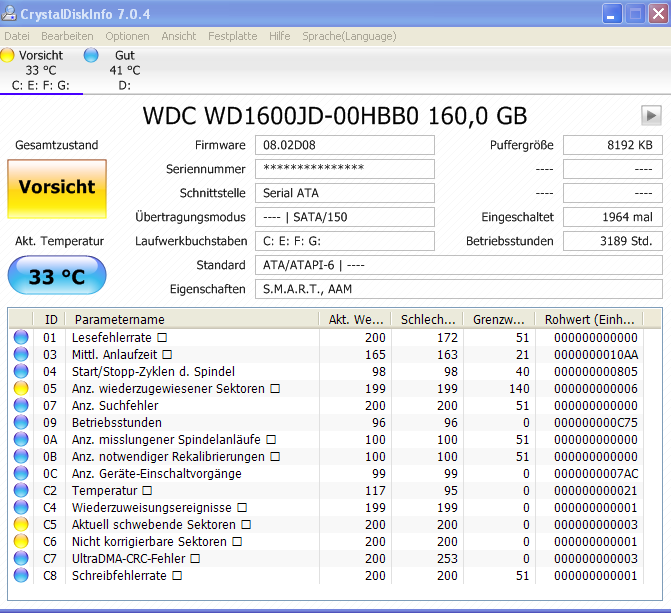Click blue icon of Geräte-Einschaltvorgänge row
This screenshot has width=671, height=613.
[21, 473]
